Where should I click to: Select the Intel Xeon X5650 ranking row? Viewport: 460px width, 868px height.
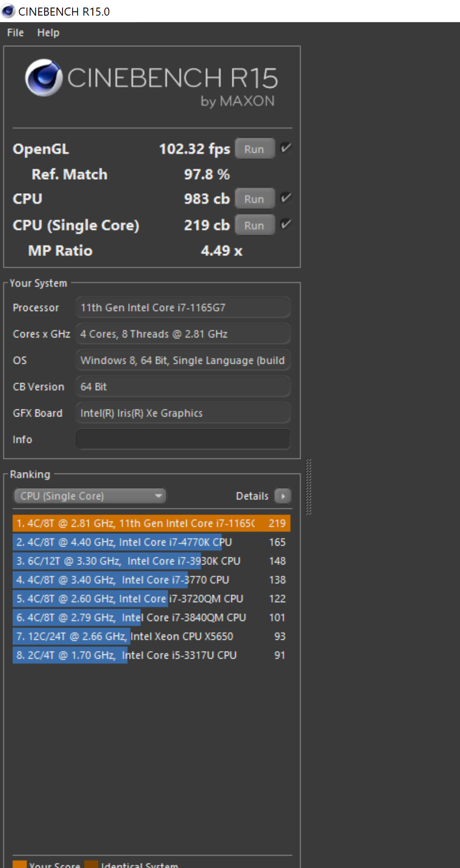coord(152,636)
